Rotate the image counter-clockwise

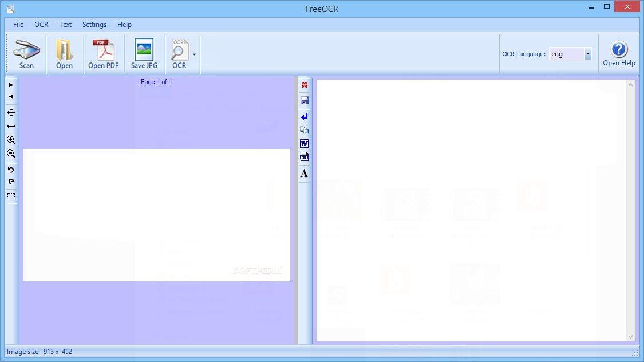[x=11, y=170]
